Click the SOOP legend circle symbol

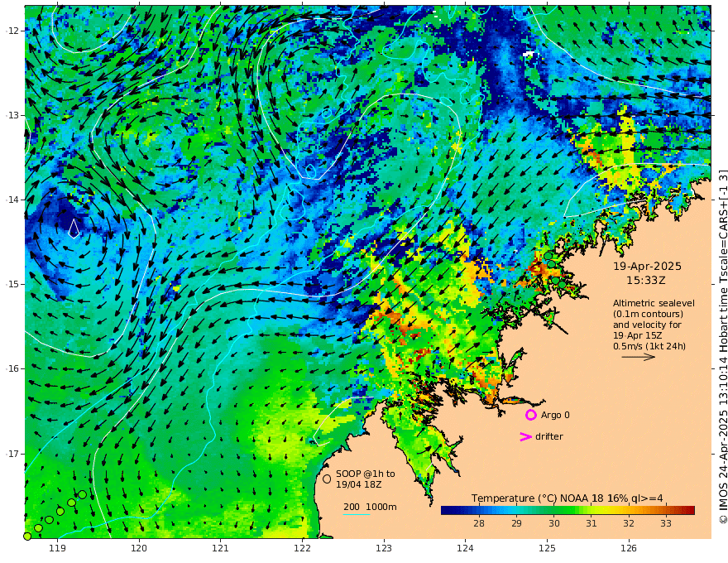tap(327, 479)
